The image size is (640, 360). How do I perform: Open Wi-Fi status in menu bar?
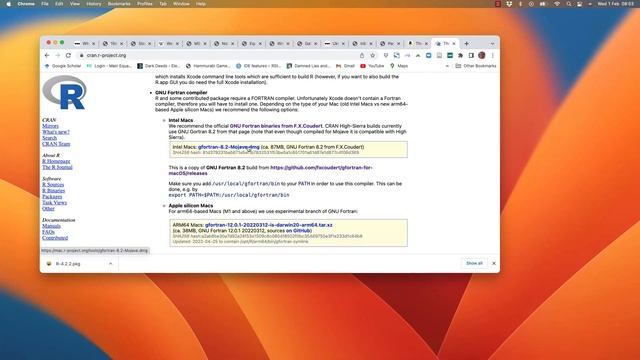557,4
